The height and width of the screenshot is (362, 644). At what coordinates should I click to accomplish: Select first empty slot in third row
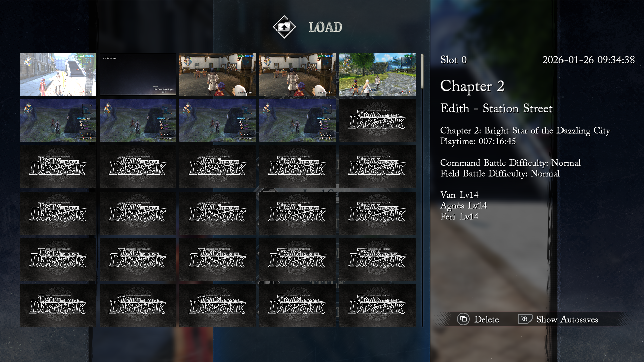tap(58, 167)
